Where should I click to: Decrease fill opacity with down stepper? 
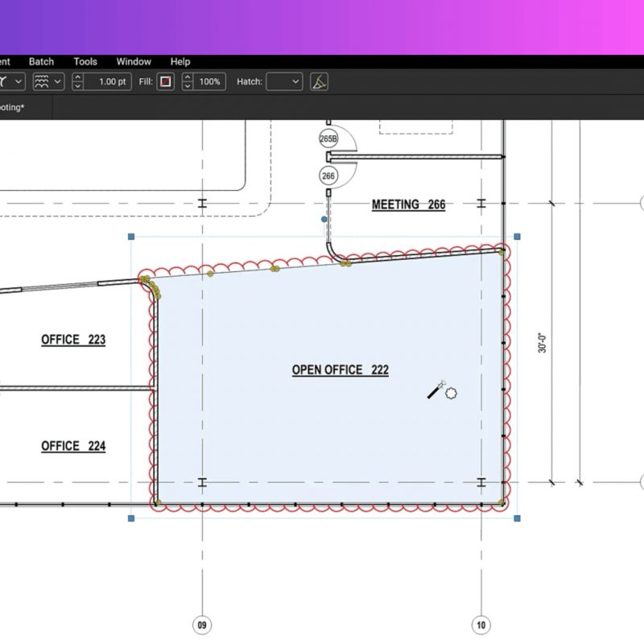(188, 86)
